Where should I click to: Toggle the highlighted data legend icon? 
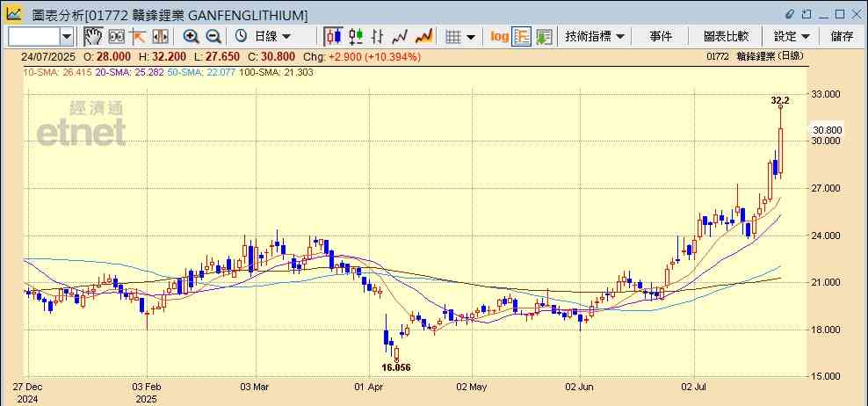[522, 37]
